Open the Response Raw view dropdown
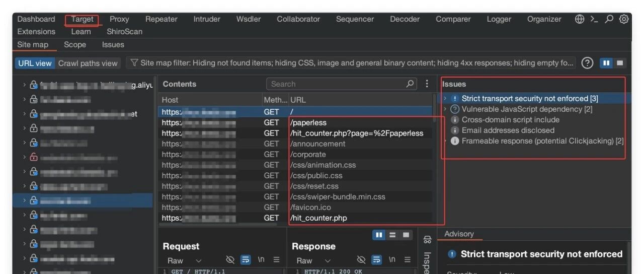The image size is (644, 274). pos(313,260)
